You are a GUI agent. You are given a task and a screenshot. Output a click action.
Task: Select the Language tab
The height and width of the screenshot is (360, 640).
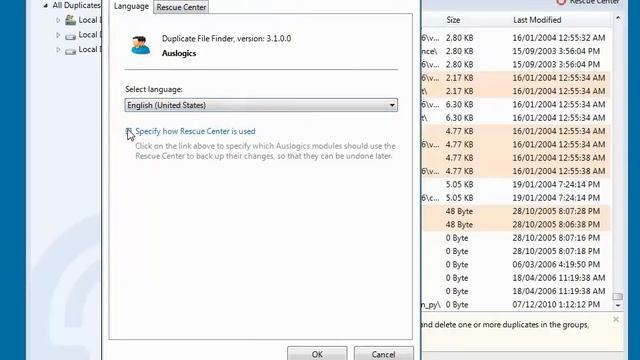(131, 6)
